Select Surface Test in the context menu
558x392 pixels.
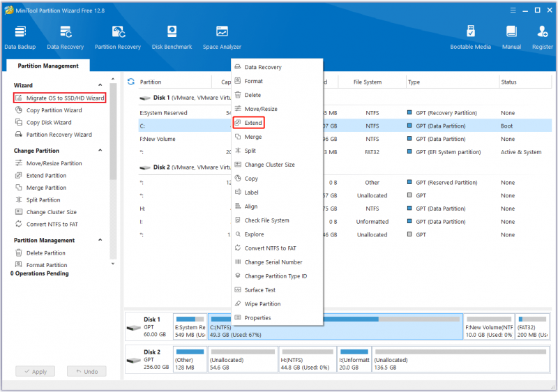click(277, 290)
